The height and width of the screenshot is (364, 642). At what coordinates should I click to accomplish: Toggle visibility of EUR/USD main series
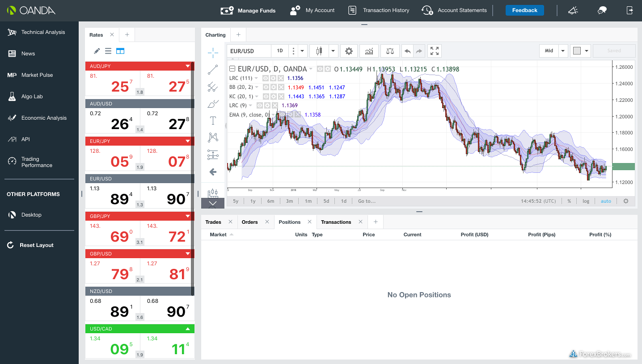(x=320, y=69)
